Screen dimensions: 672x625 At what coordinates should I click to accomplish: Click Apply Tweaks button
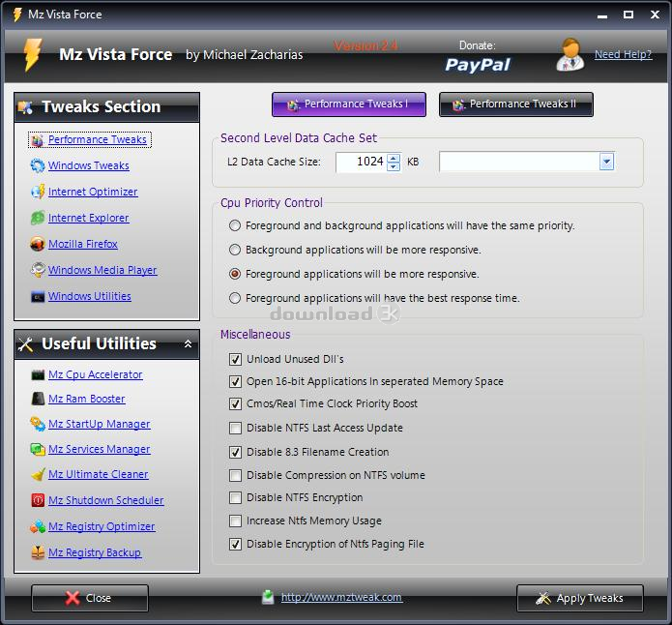580,598
